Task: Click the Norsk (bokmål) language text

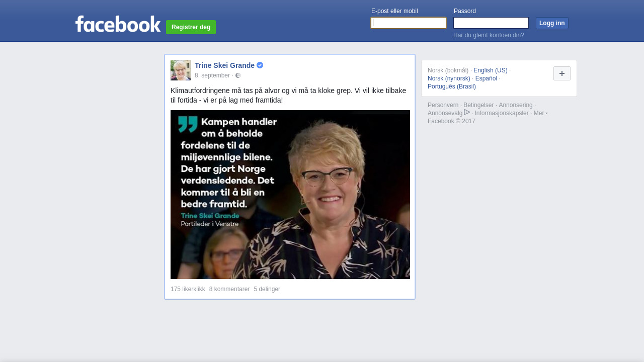Action: (448, 70)
